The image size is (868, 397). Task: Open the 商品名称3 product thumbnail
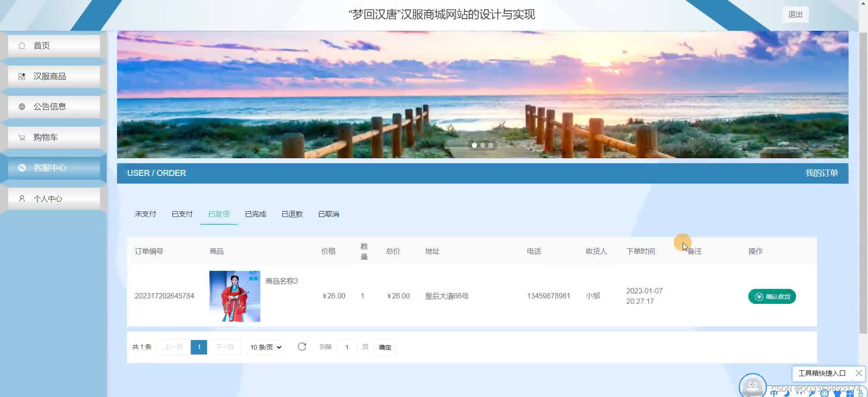[235, 296]
